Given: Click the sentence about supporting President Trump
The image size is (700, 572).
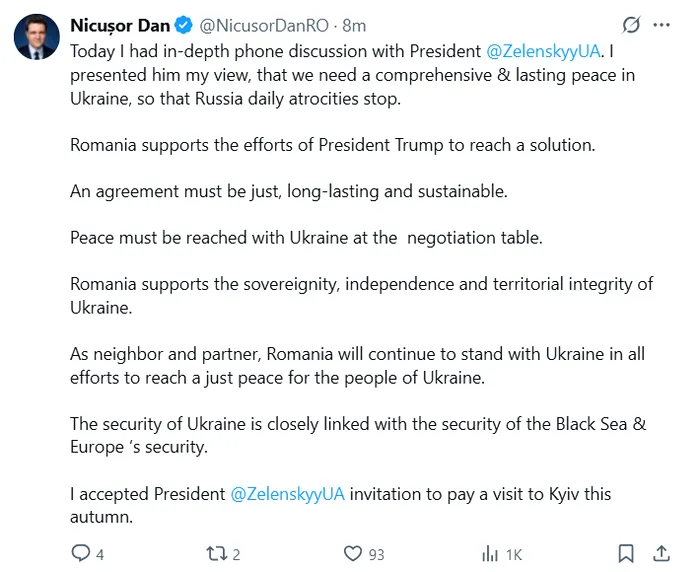Looking at the screenshot, I should 332,145.
